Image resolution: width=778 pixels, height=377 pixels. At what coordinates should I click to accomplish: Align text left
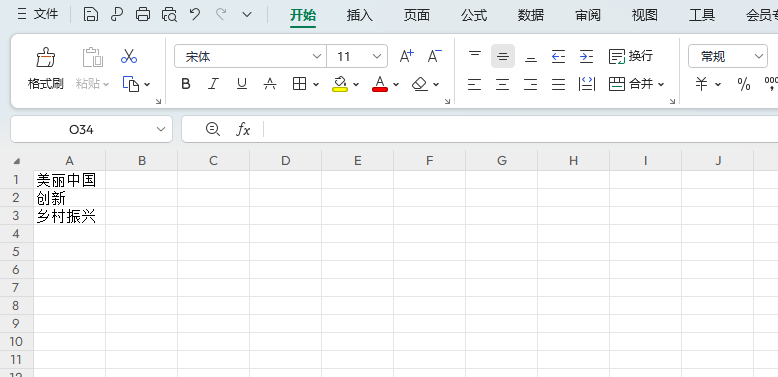tap(474, 85)
